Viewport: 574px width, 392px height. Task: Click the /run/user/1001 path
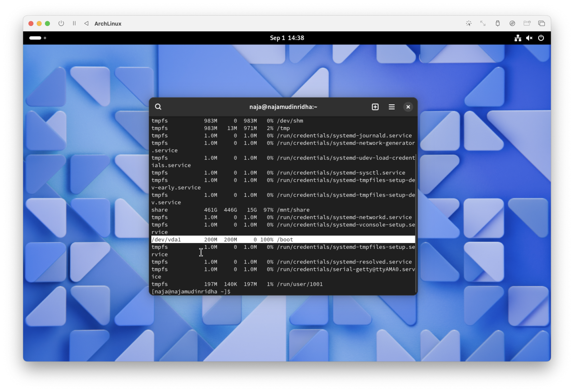tap(300, 284)
